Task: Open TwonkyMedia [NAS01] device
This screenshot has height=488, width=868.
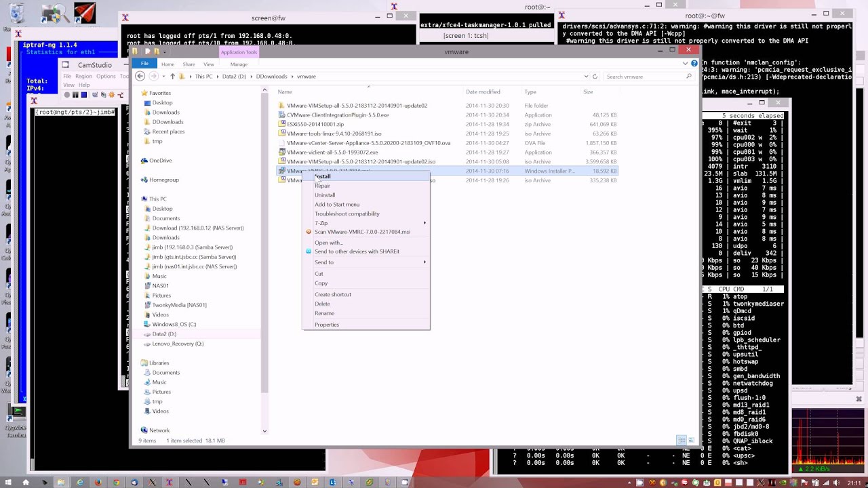Action: (x=179, y=305)
